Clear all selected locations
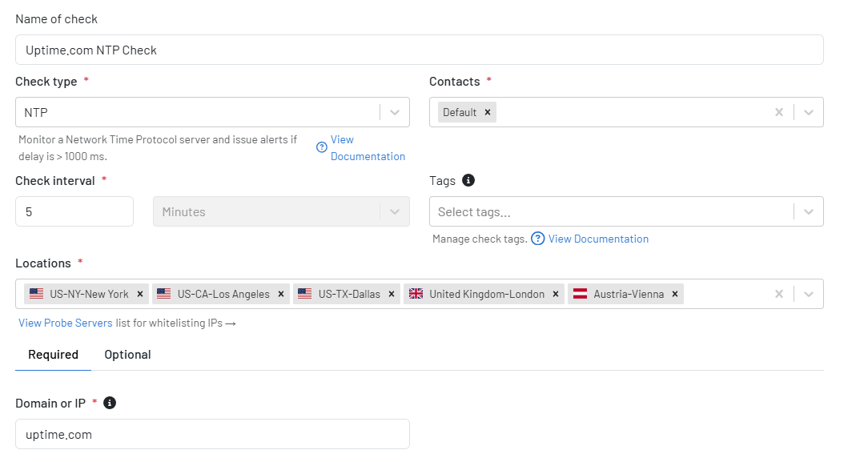The width and height of the screenshot is (868, 462). point(779,295)
